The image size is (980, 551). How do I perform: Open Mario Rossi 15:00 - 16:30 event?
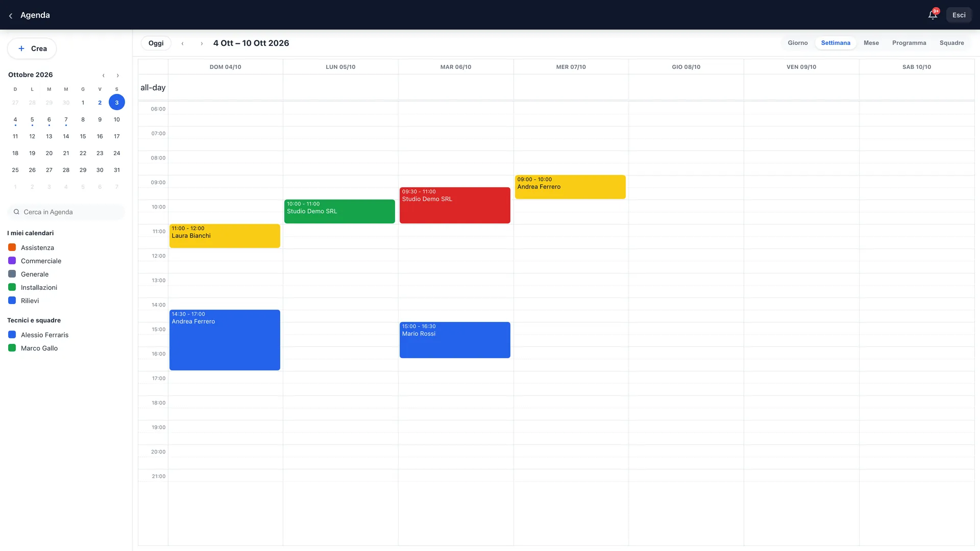pos(455,340)
